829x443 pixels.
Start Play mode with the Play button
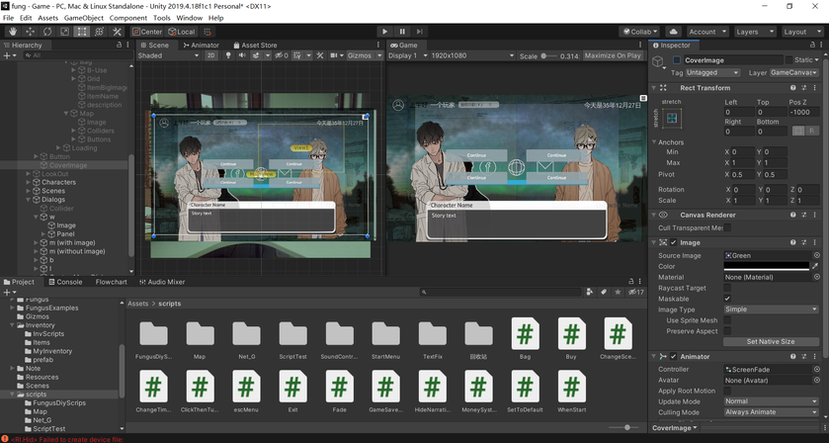click(x=384, y=32)
